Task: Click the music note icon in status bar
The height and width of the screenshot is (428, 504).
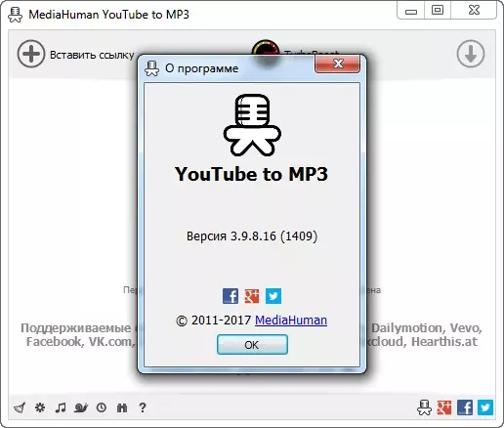Action: coord(61,407)
